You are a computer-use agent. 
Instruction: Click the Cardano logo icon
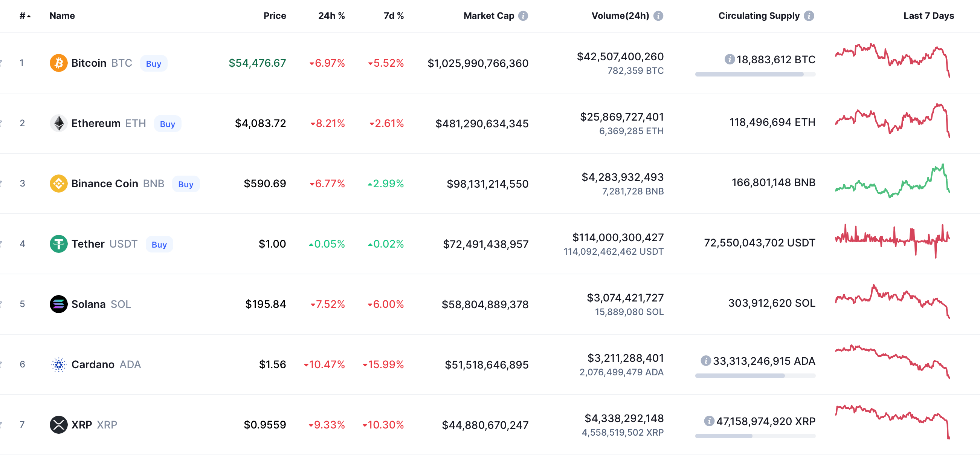59,364
